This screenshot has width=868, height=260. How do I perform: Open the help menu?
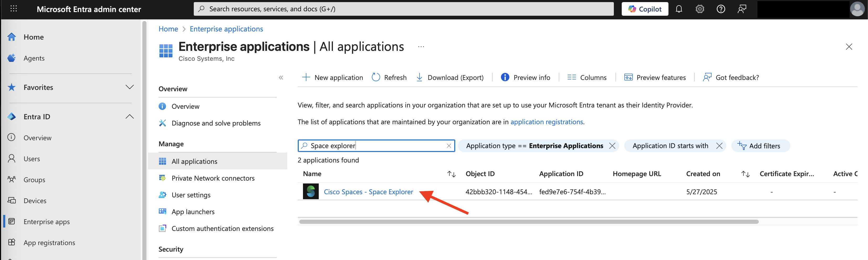[721, 9]
